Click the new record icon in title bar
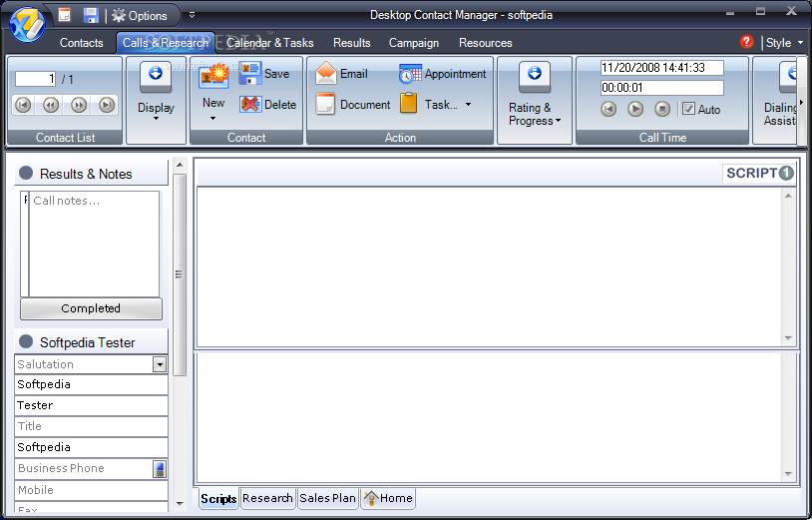The width and height of the screenshot is (812, 520). (64, 15)
